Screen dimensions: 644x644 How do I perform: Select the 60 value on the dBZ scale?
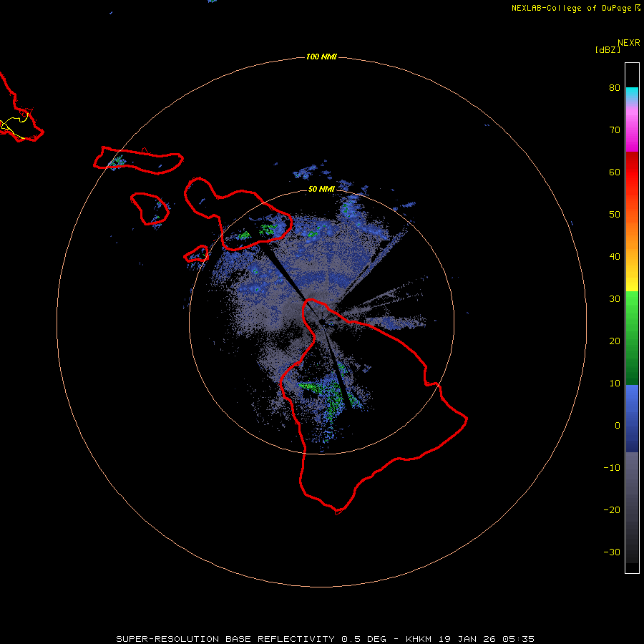(x=615, y=172)
